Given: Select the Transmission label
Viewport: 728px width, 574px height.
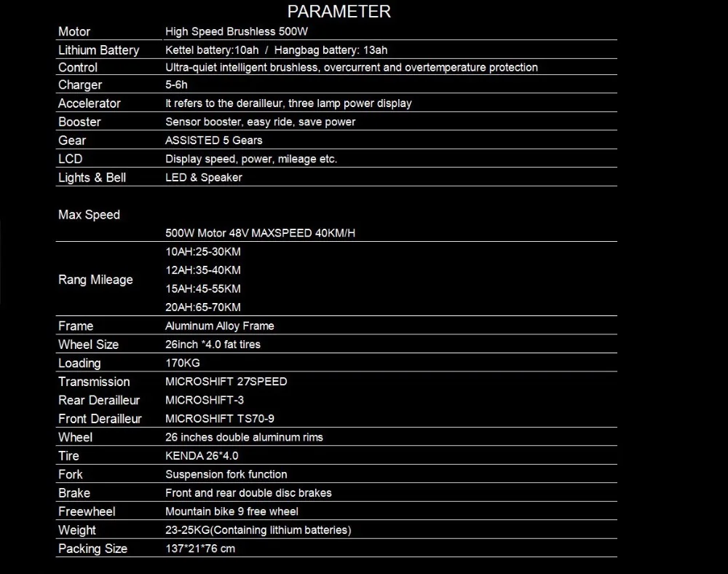Looking at the screenshot, I should 94,382.
